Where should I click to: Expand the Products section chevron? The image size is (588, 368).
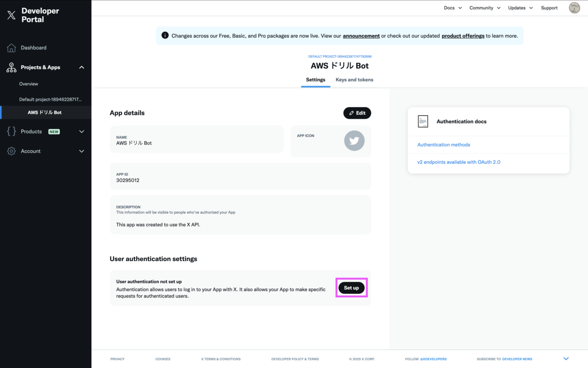[81, 131]
